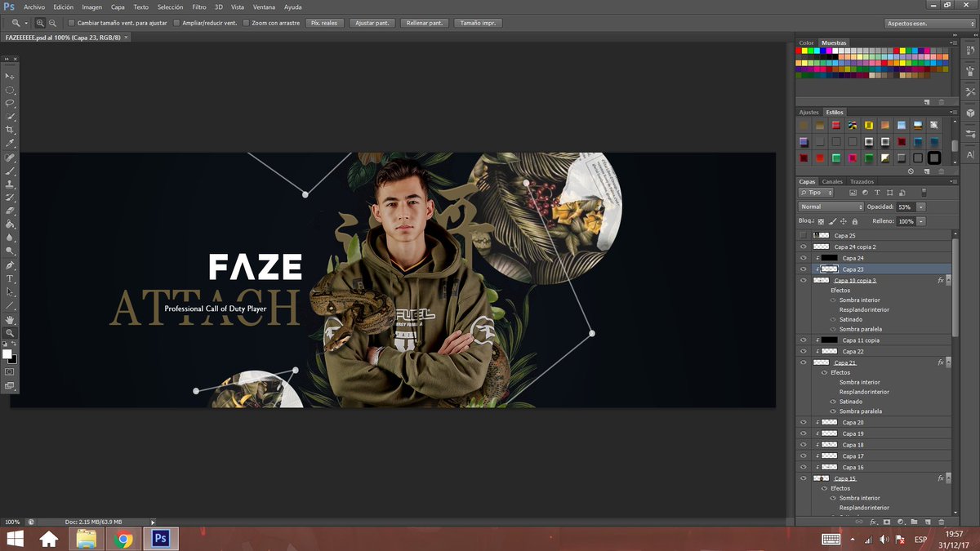This screenshot has width=980, height=551.
Task: Lock layer position icon
Action: [x=844, y=221]
